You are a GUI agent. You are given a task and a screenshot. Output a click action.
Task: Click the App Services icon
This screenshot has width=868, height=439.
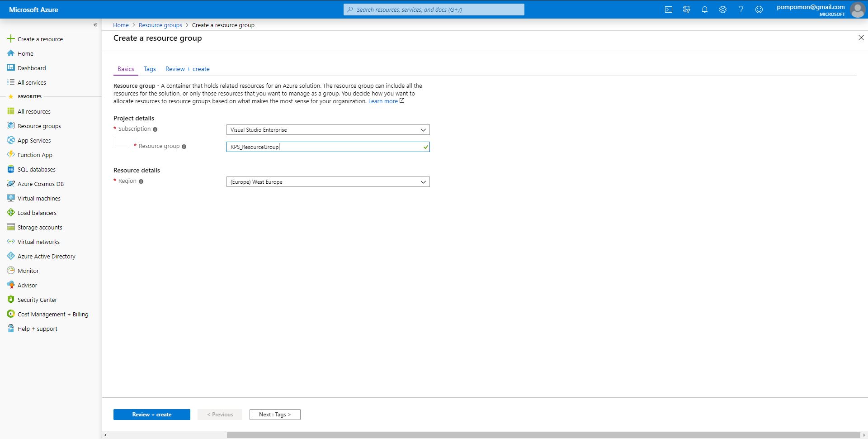[x=11, y=140]
